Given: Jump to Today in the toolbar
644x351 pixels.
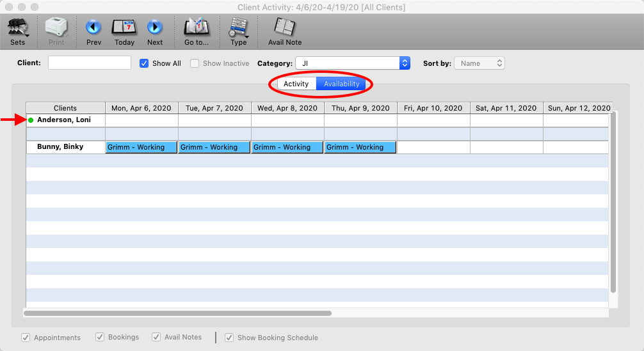Looking at the screenshot, I should (x=124, y=31).
